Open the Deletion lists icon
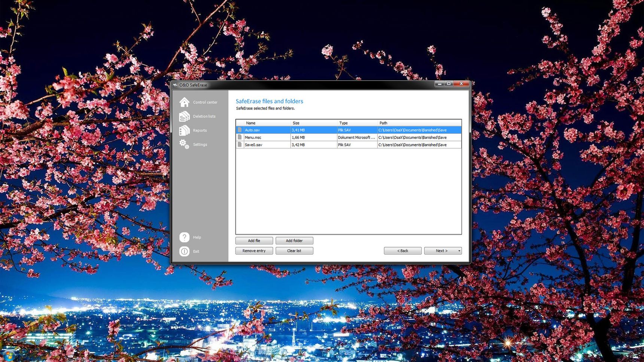 (184, 116)
